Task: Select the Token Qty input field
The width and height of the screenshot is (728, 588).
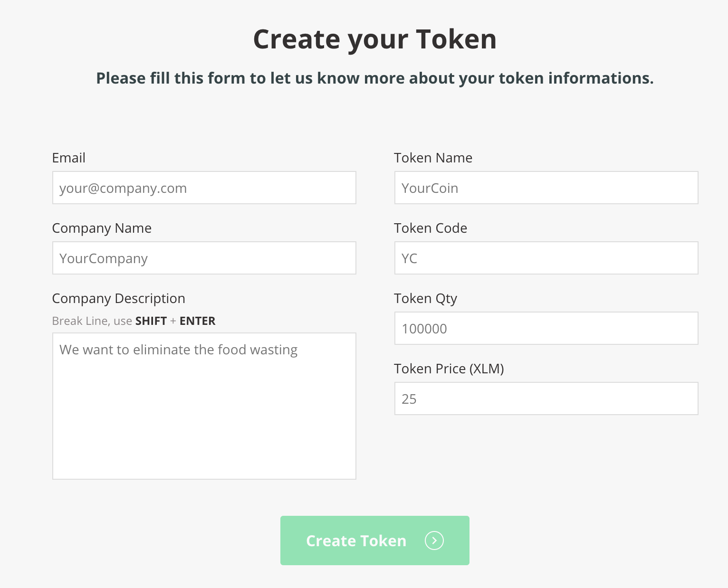Action: coord(546,329)
